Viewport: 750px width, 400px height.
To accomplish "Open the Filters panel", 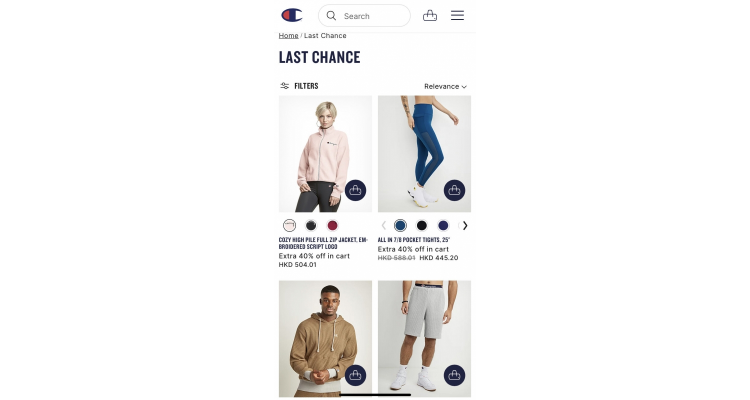I will click(299, 86).
